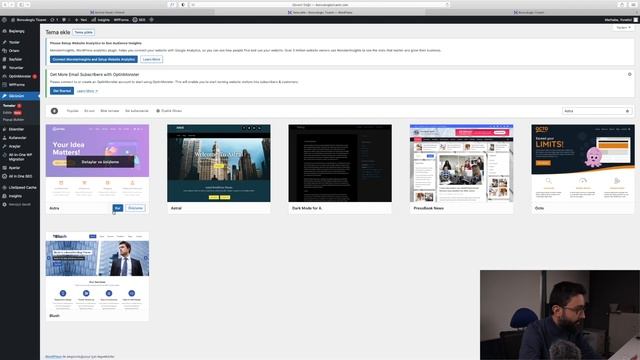Image resolution: width=640 pixels, height=360 pixels.
Task: Open the Başlangıç dashboard menu
Action: click(16, 31)
